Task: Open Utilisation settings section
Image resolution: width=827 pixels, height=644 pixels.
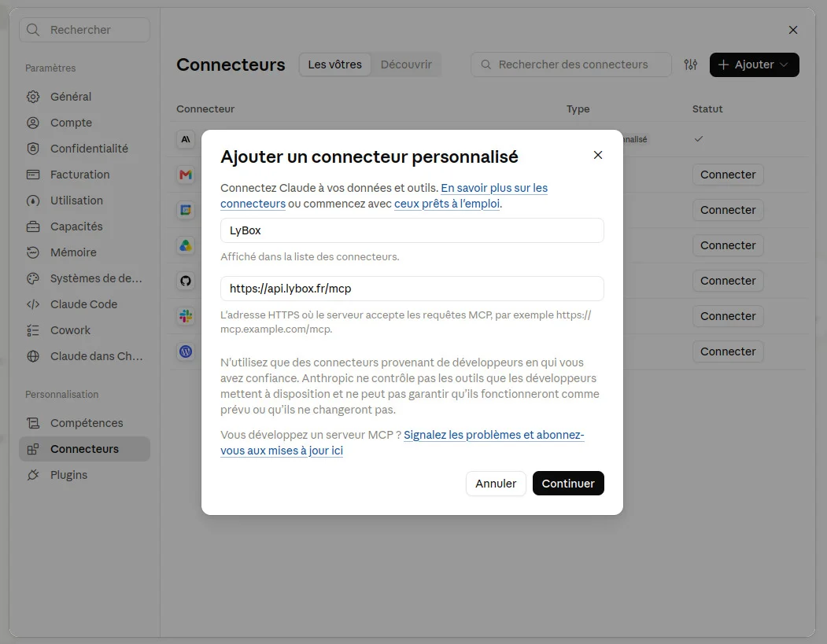Action: click(x=84, y=201)
